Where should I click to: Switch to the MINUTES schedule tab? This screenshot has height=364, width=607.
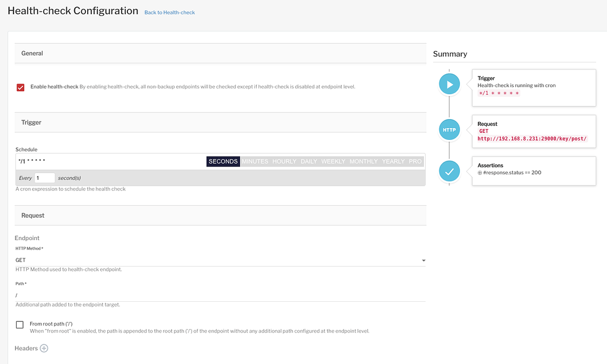pyautogui.click(x=255, y=161)
